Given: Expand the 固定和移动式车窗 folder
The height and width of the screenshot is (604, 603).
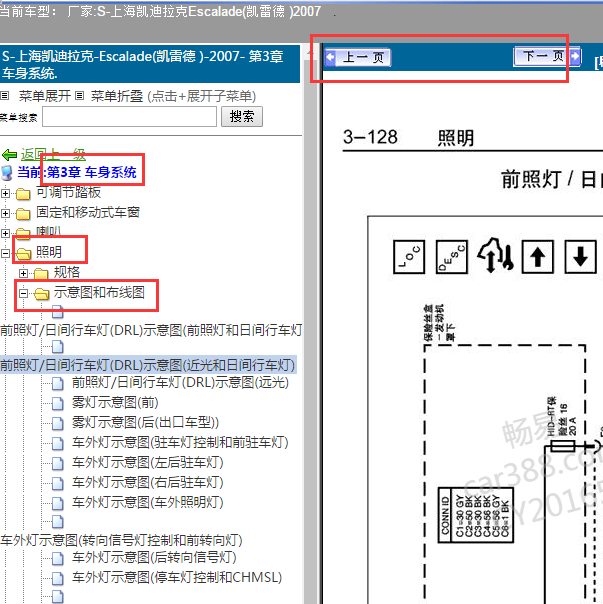Looking at the screenshot, I should 5,213.
